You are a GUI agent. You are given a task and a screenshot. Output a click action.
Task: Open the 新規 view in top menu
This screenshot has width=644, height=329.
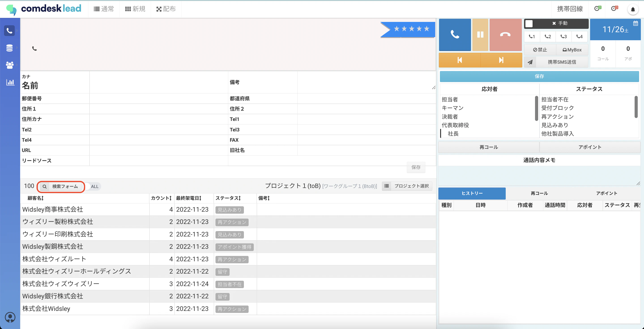point(135,9)
